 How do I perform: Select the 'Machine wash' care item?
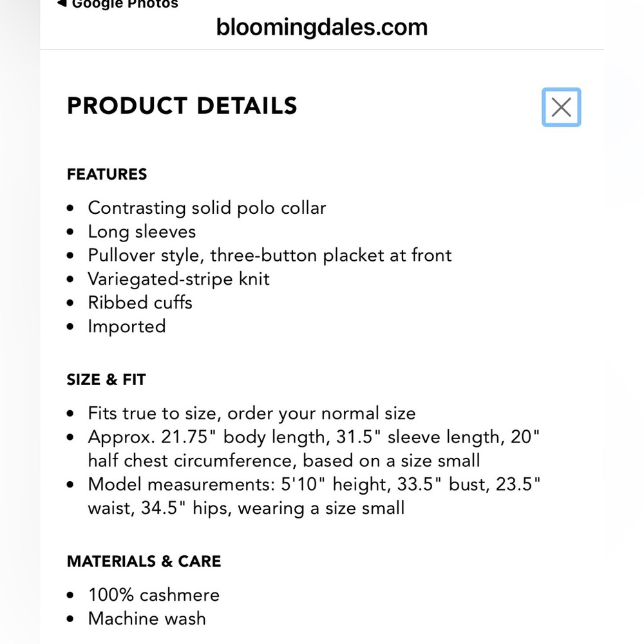click(x=147, y=618)
